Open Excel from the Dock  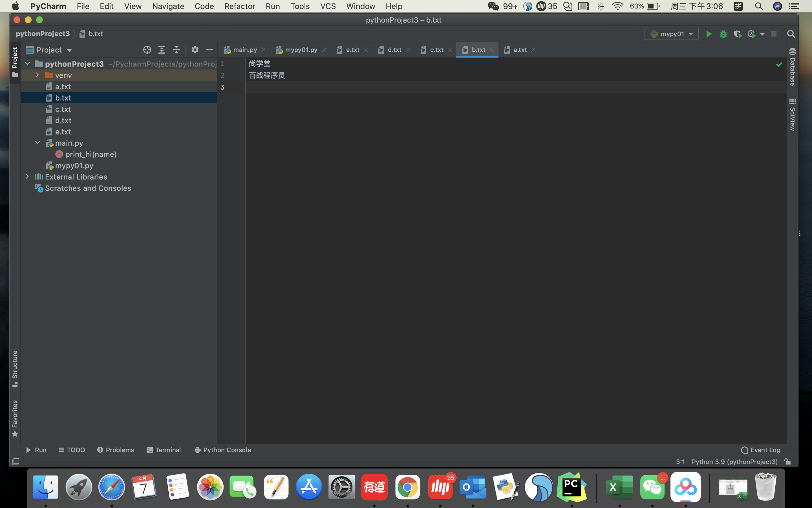(619, 487)
